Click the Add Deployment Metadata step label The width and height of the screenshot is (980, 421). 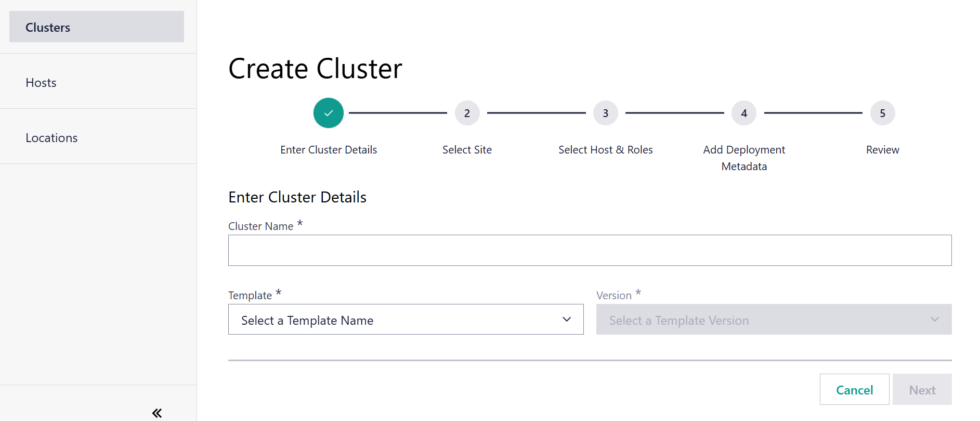pyautogui.click(x=744, y=158)
